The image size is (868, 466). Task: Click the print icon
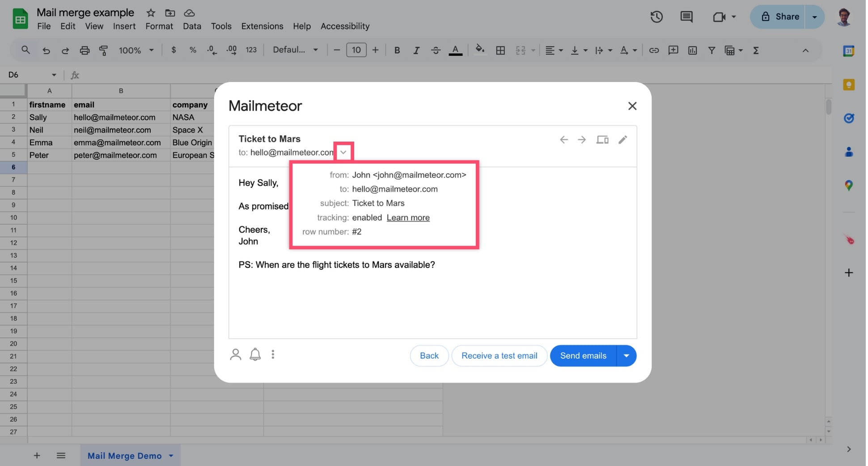click(x=85, y=50)
